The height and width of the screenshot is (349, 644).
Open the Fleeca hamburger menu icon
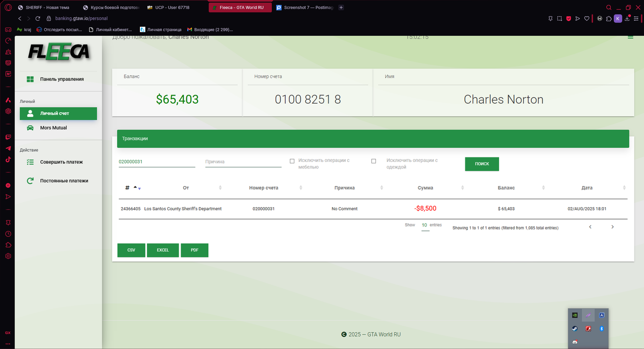click(x=630, y=37)
